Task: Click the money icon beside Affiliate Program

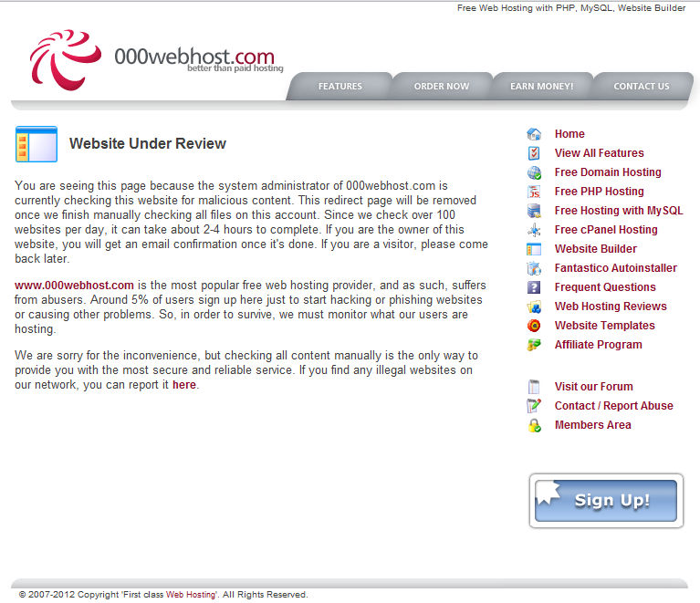Action: (534, 345)
